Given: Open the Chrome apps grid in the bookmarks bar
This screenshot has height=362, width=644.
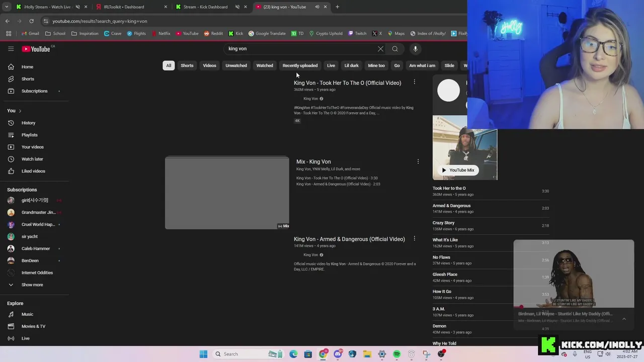Looking at the screenshot, I should tap(9, 34).
